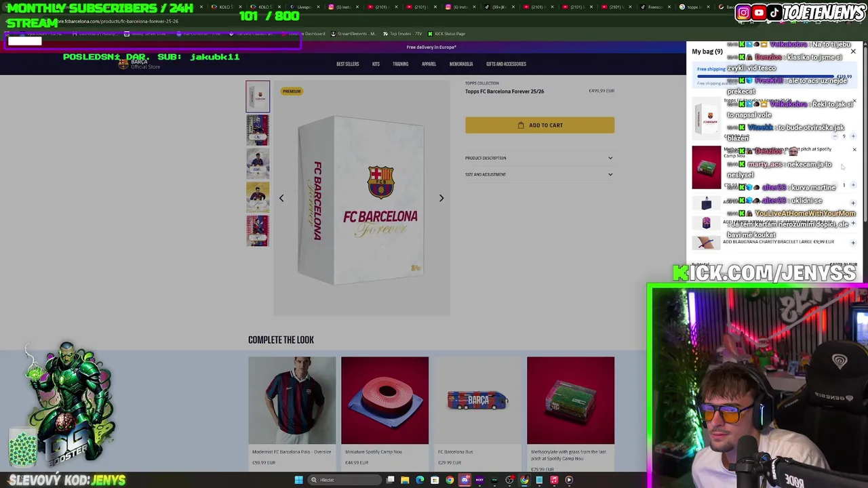Open the media player icon in taskbar
Screen dimensions: 868x488
point(569,480)
